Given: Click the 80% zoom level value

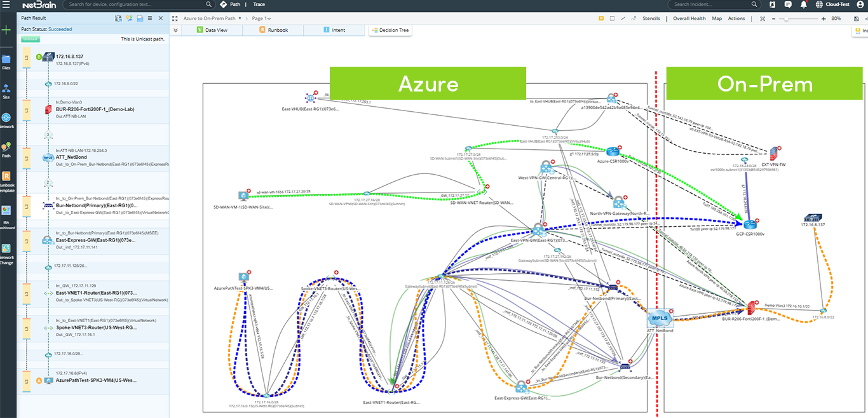Looking at the screenshot, I should point(836,18).
